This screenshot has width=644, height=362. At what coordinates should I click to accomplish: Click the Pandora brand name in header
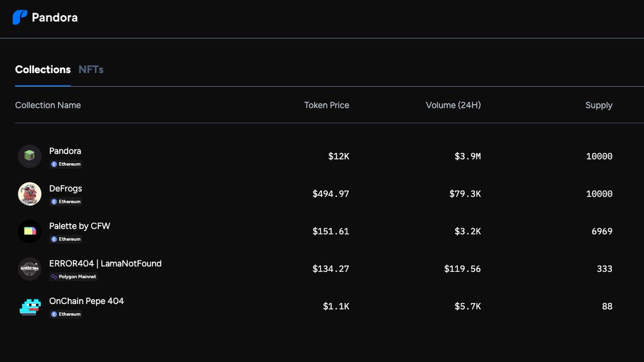[x=55, y=17]
